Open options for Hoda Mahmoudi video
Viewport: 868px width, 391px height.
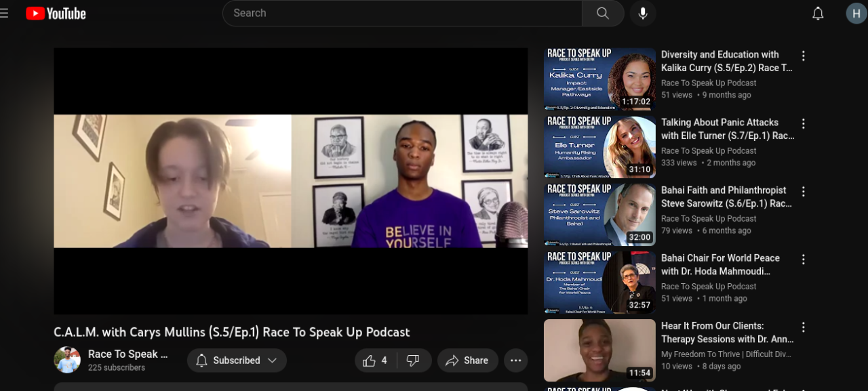click(803, 259)
